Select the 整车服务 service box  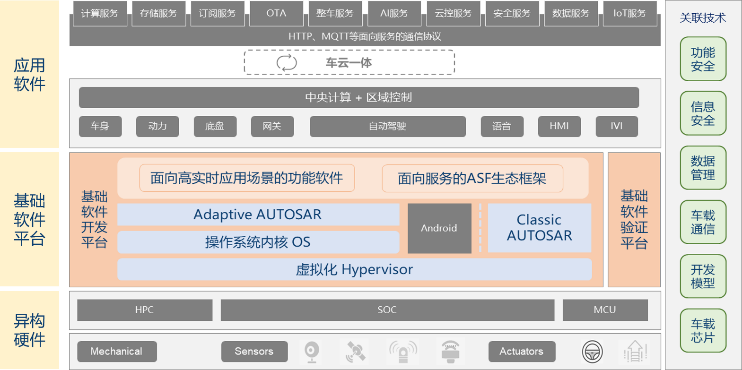[335, 13]
